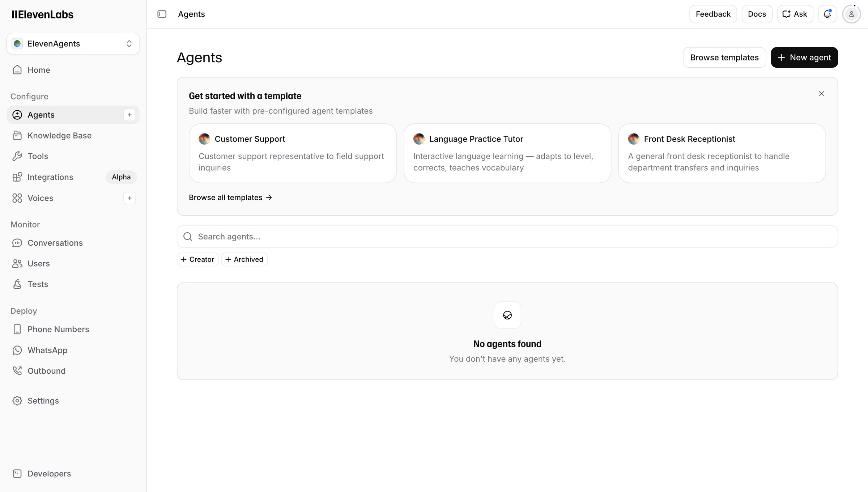868x492 pixels.
Task: Select the Language Practice Tutor template card
Action: click(x=507, y=153)
